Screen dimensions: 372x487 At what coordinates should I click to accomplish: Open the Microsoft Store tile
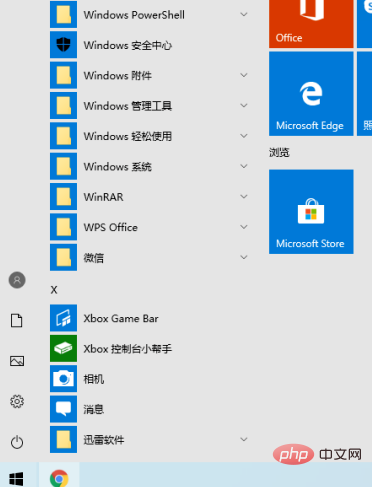[311, 211]
